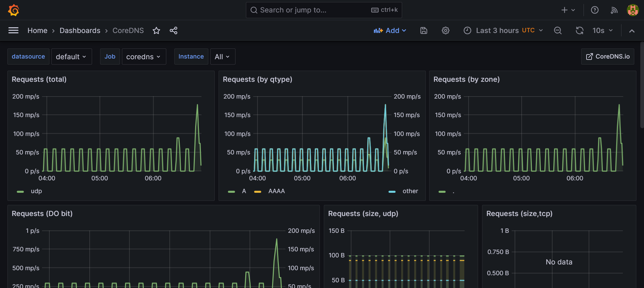
Task: Open the Requests (size,tcp) panel title
Action: click(519, 214)
